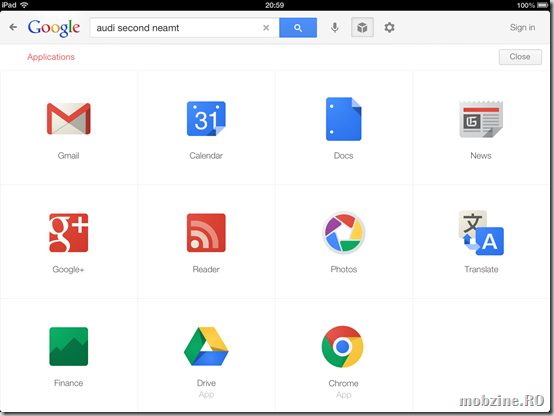Go back with the left arrow
Image resolution: width=554 pixels, height=416 pixels.
click(x=13, y=27)
